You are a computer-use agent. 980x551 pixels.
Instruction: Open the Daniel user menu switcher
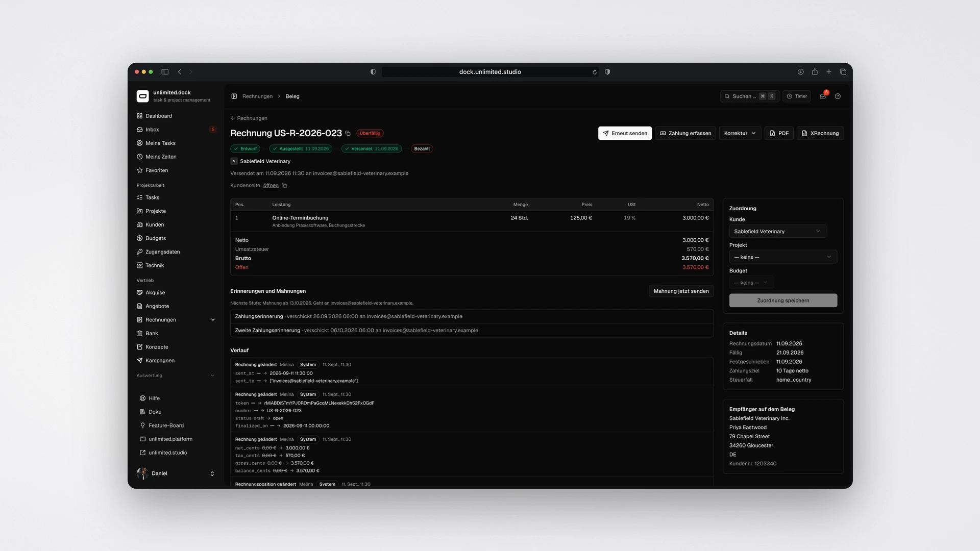click(x=176, y=473)
